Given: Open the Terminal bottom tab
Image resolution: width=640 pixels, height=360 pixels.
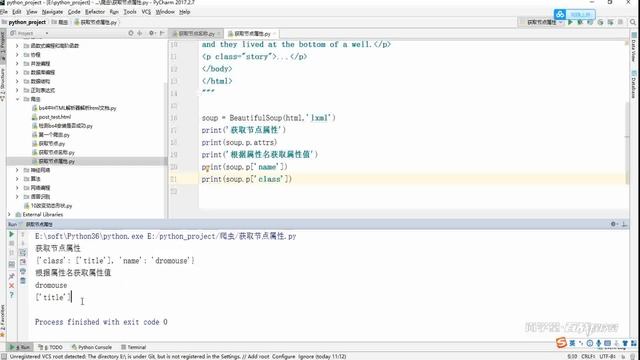Looking at the screenshot, I should point(133,347).
